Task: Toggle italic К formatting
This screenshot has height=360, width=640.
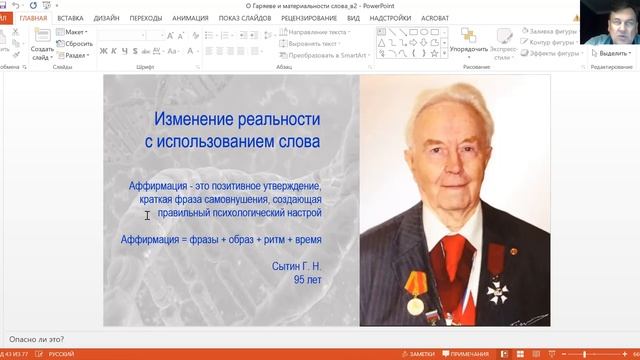Action: (x=114, y=51)
